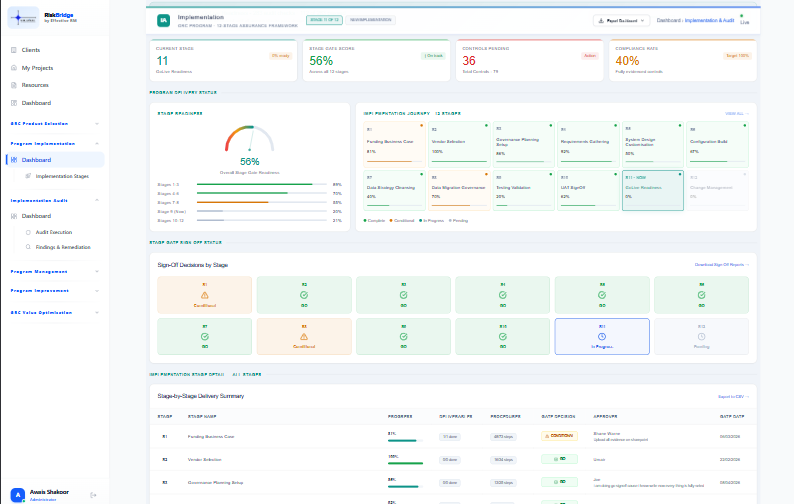The width and height of the screenshot is (794, 504).
Task: Open the Clients sidebar item
Action: click(30, 50)
